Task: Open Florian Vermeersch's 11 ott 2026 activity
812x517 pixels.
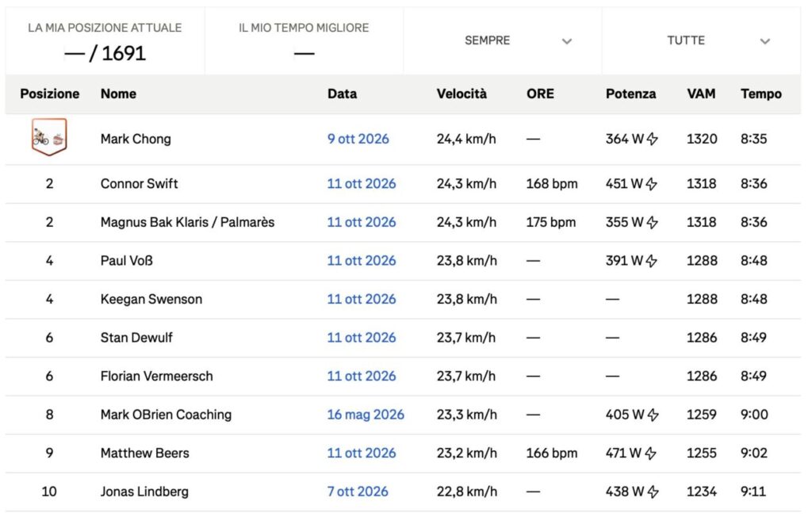Action: coord(362,376)
